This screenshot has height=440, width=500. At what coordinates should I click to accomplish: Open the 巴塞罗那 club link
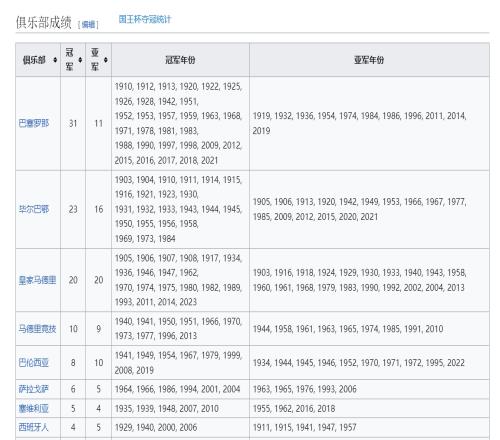(x=34, y=123)
